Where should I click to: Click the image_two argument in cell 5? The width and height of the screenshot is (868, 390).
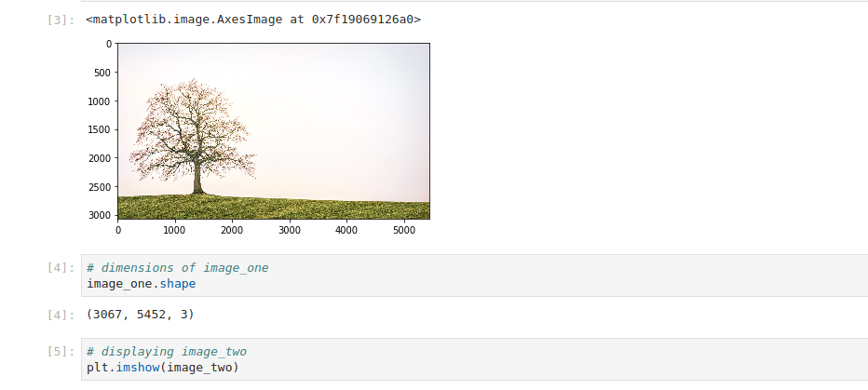click(x=199, y=368)
